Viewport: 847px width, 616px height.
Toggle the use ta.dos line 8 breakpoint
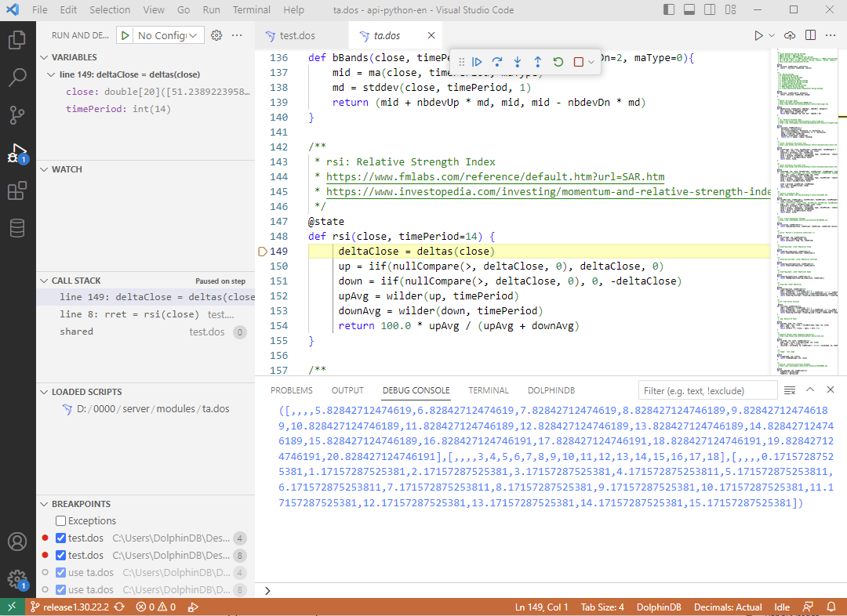click(61, 590)
